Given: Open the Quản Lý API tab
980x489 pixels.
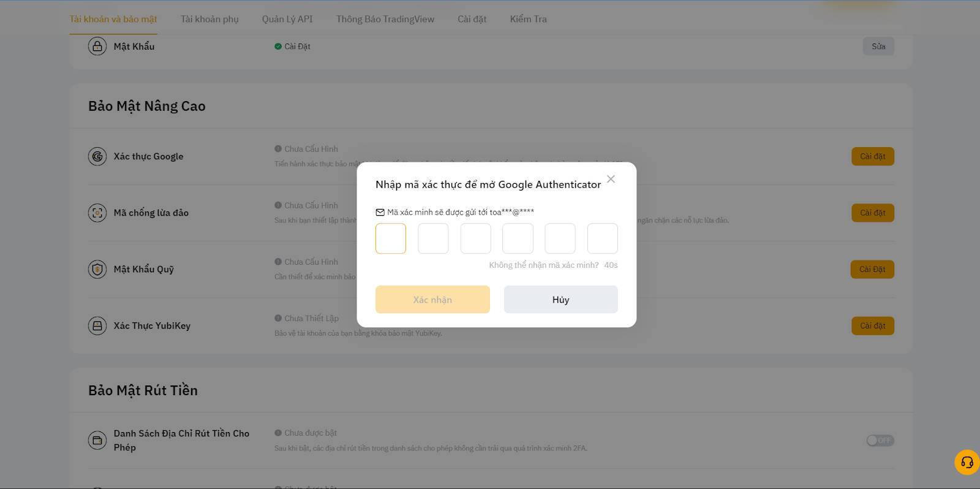Looking at the screenshot, I should pos(287,19).
